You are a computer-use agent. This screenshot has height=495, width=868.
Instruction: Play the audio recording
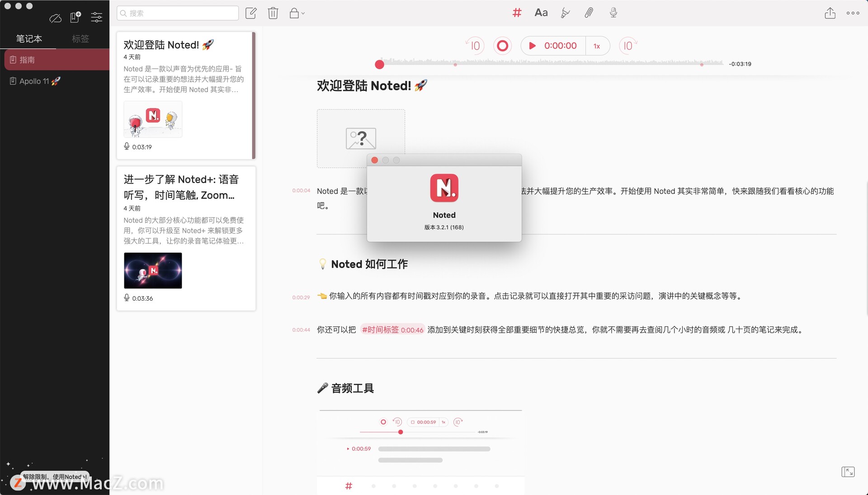click(x=533, y=46)
